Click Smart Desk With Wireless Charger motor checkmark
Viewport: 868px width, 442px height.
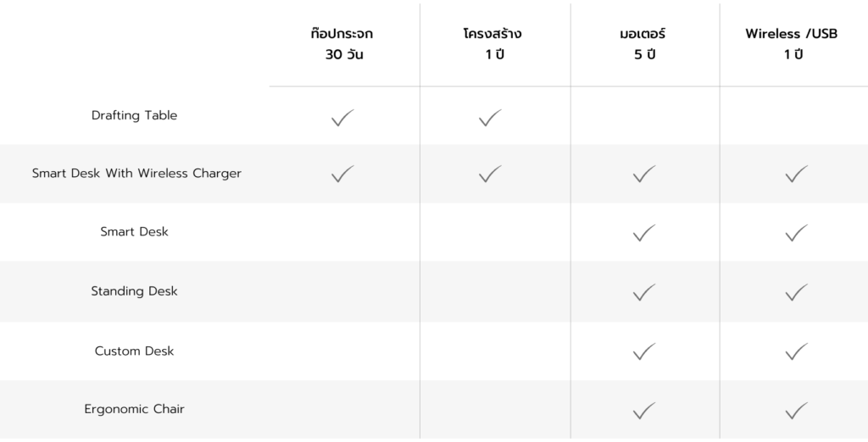[644, 174]
